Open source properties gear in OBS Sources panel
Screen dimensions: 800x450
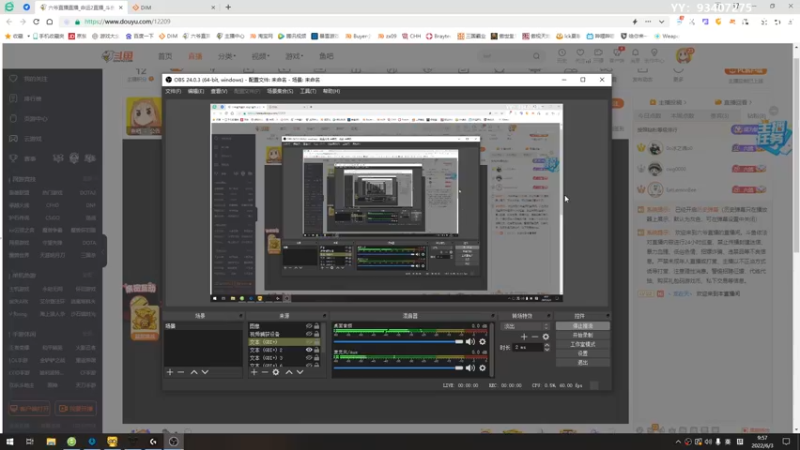click(x=276, y=372)
